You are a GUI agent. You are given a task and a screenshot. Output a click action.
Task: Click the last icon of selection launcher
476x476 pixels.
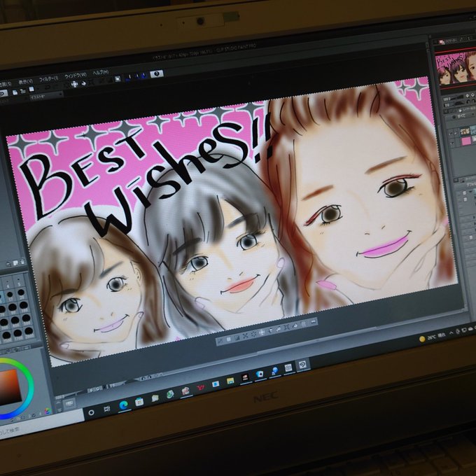pos(314,321)
